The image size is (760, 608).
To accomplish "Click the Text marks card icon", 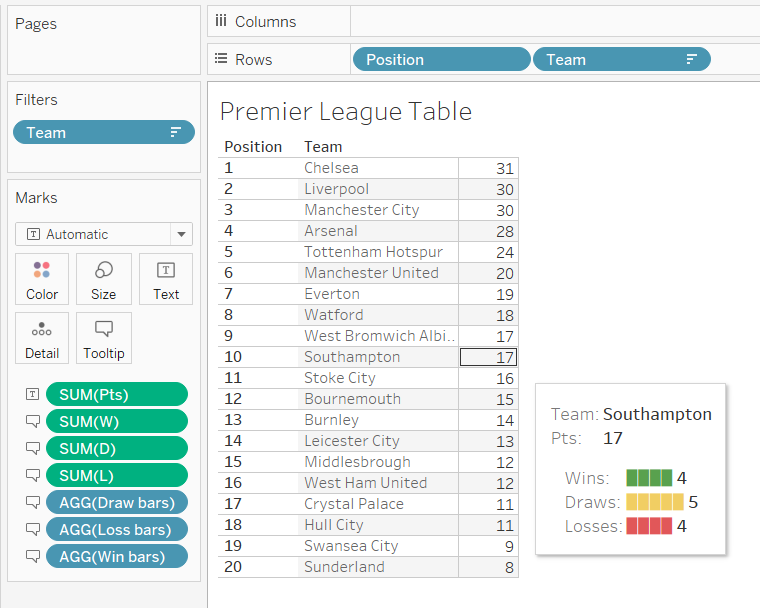I will (x=166, y=279).
